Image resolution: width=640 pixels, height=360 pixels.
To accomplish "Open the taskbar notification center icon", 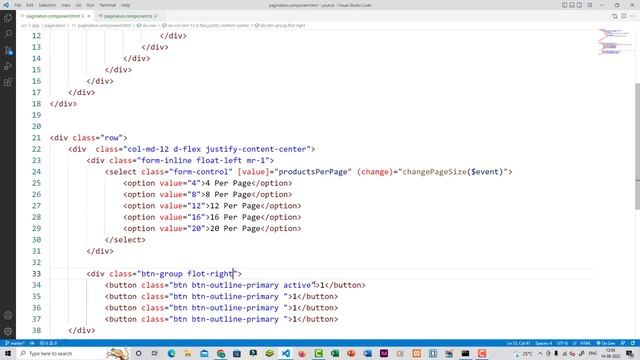I will tap(630, 353).
